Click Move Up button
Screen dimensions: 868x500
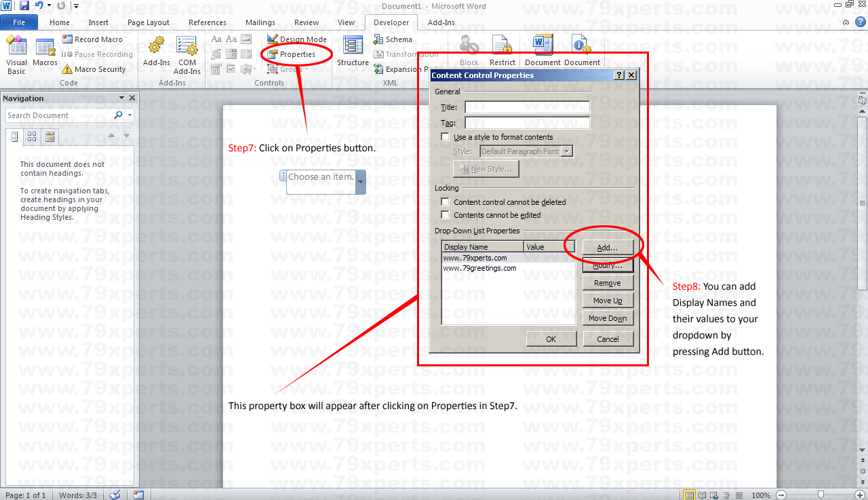608,301
